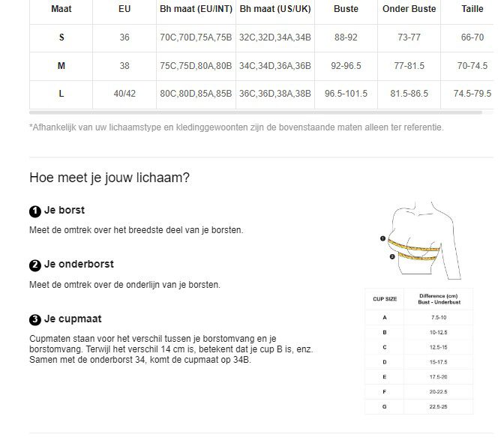
Task: Click the cup size difference chart
Action: [418, 351]
